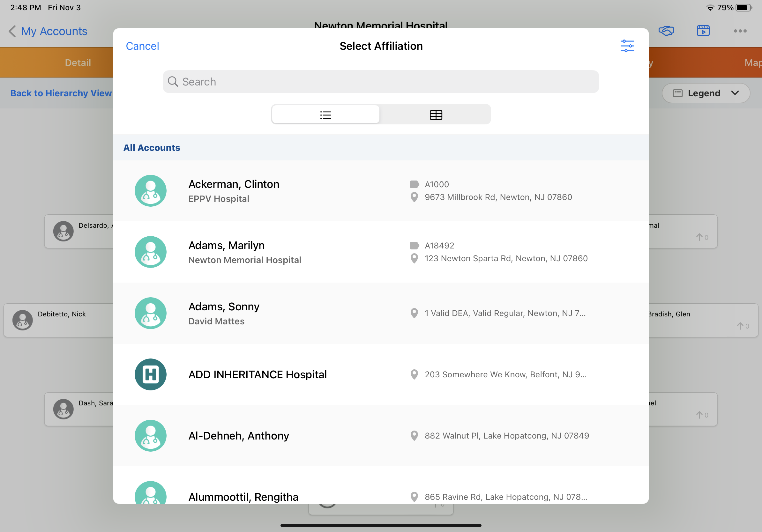
Task: Open the Detail tab
Action: 78,63
